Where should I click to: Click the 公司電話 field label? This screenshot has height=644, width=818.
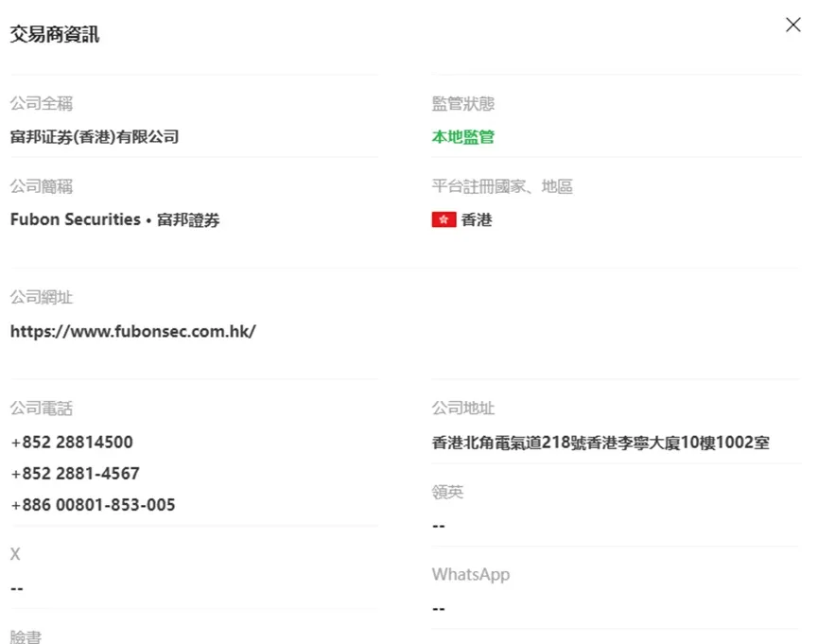point(42,409)
